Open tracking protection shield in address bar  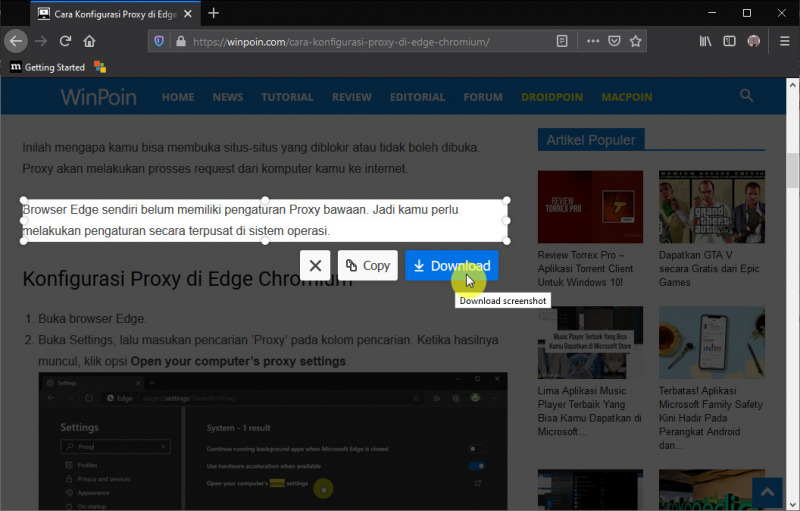click(x=159, y=41)
